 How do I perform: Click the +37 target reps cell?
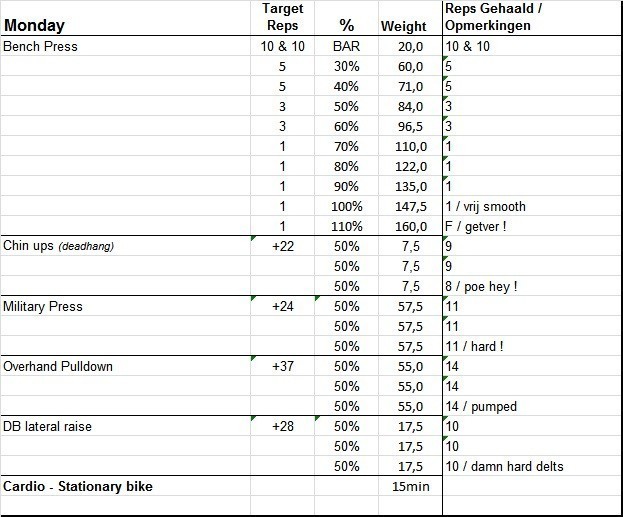[283, 366]
